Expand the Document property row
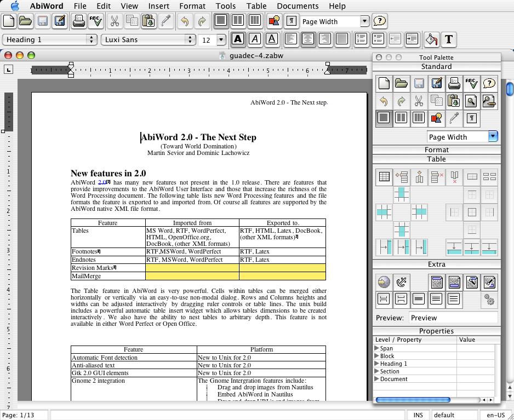The height and width of the screenshot is (420, 514). pos(377,379)
